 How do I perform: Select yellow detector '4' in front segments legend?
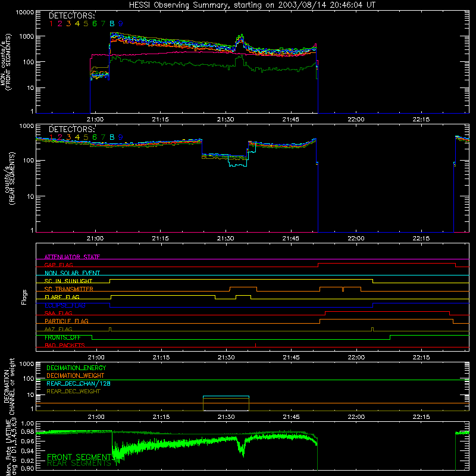pos(77,24)
